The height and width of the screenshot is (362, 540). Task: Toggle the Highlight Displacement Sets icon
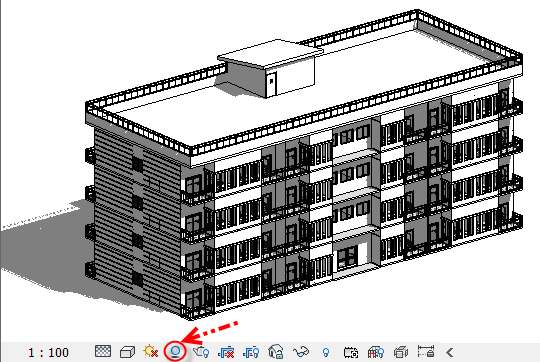[401, 352]
